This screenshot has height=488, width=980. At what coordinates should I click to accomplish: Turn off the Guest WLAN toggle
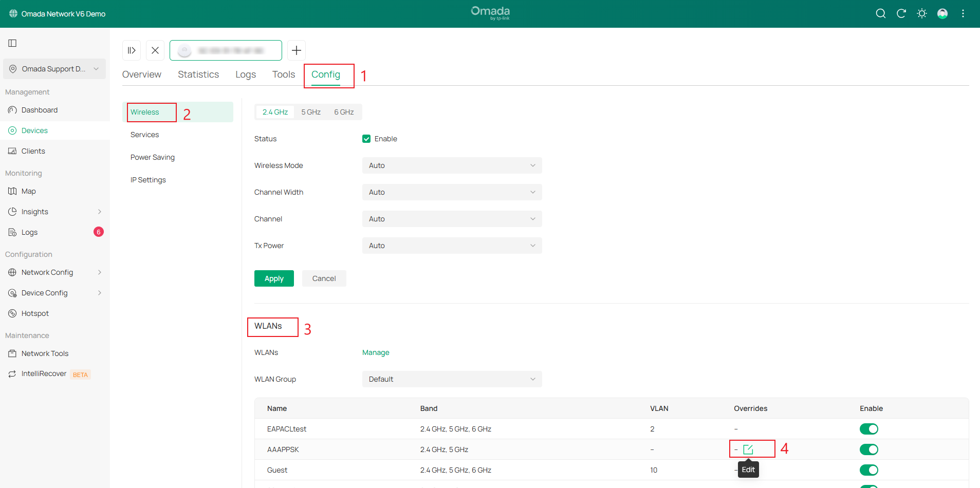pyautogui.click(x=868, y=470)
